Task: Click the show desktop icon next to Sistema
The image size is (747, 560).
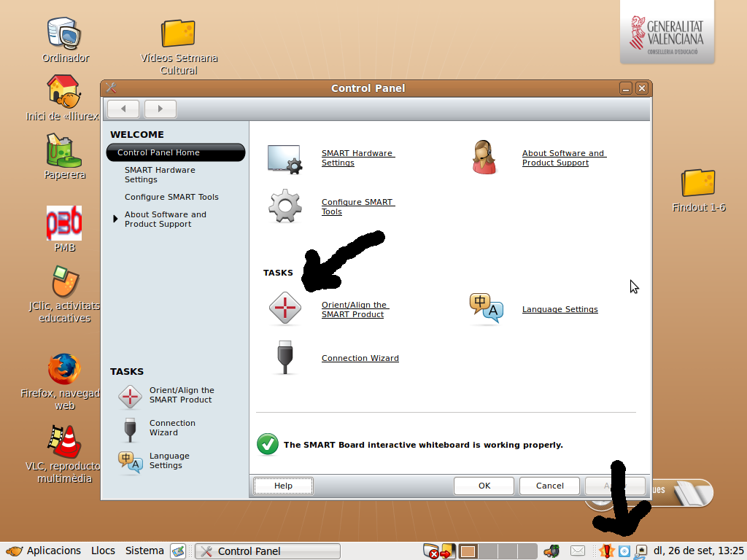Action: [x=178, y=551]
